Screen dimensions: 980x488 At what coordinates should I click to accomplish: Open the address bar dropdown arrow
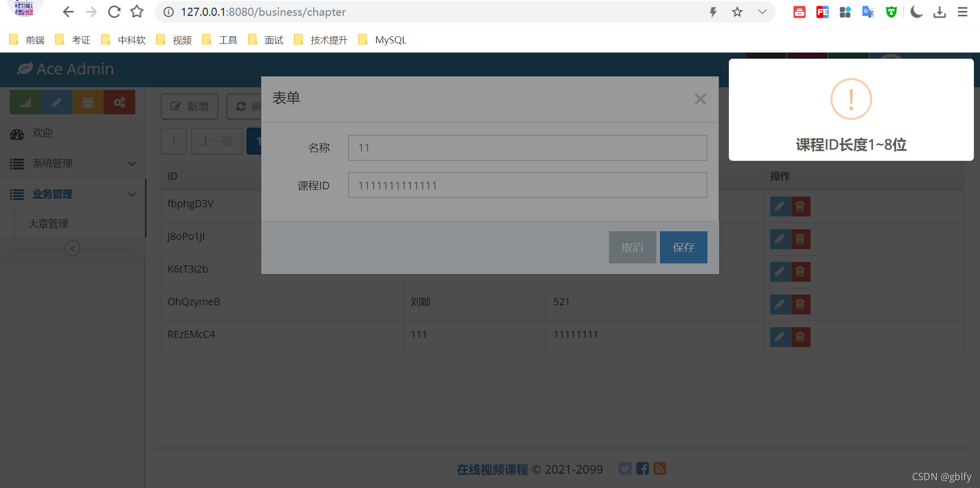pyautogui.click(x=762, y=12)
